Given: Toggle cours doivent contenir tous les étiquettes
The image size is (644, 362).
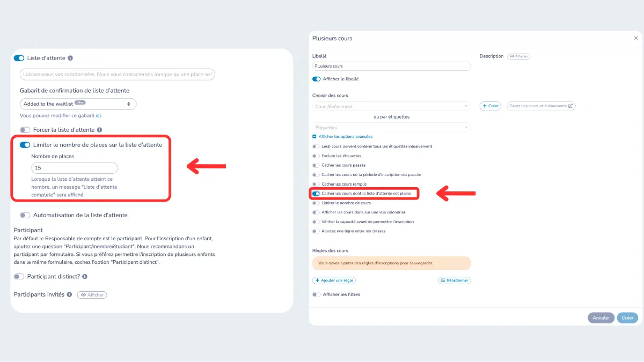Looking at the screenshot, I should [x=316, y=146].
